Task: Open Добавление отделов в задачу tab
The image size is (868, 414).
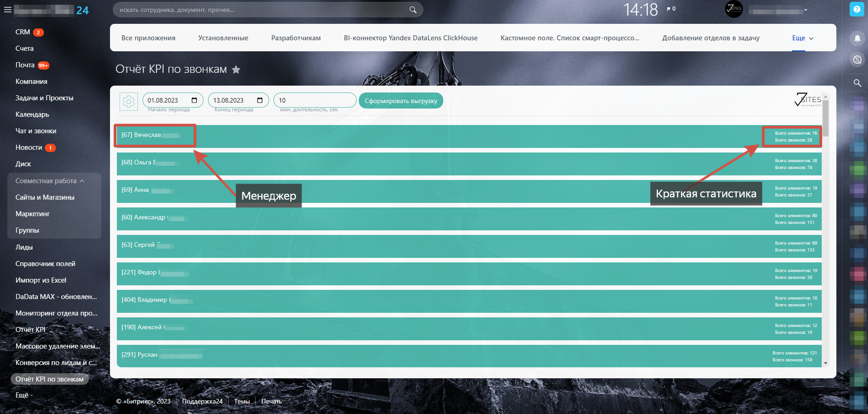Action: (x=711, y=38)
